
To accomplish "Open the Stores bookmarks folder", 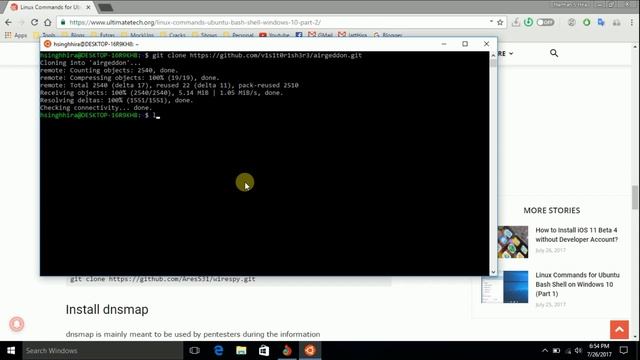I will coord(204,36).
